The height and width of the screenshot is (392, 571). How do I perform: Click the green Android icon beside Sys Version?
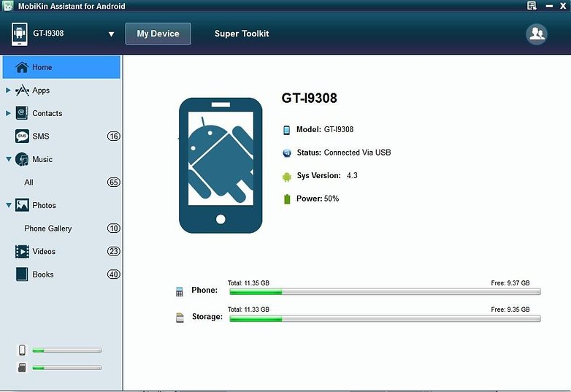click(x=286, y=177)
